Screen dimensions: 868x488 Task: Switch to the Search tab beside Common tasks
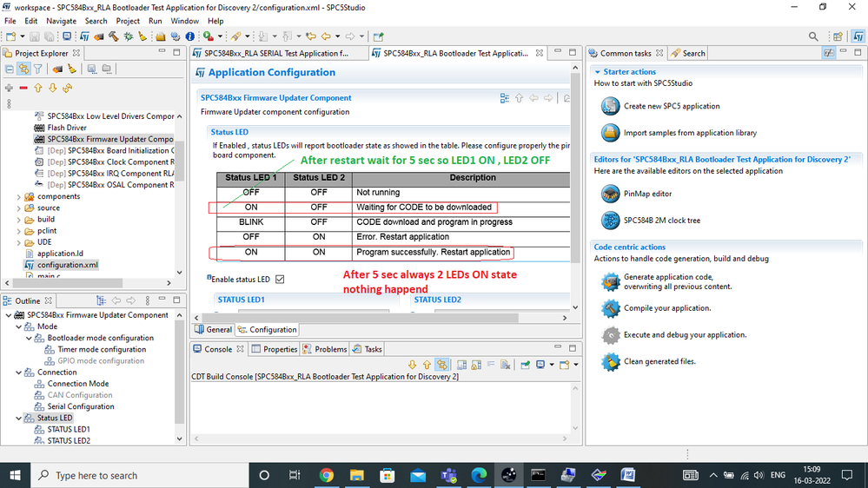pos(687,53)
